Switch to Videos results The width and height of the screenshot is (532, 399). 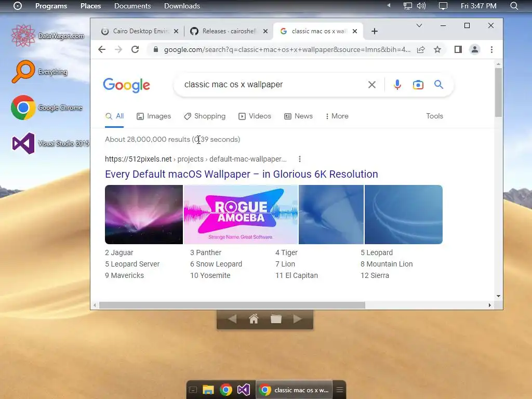(255, 116)
